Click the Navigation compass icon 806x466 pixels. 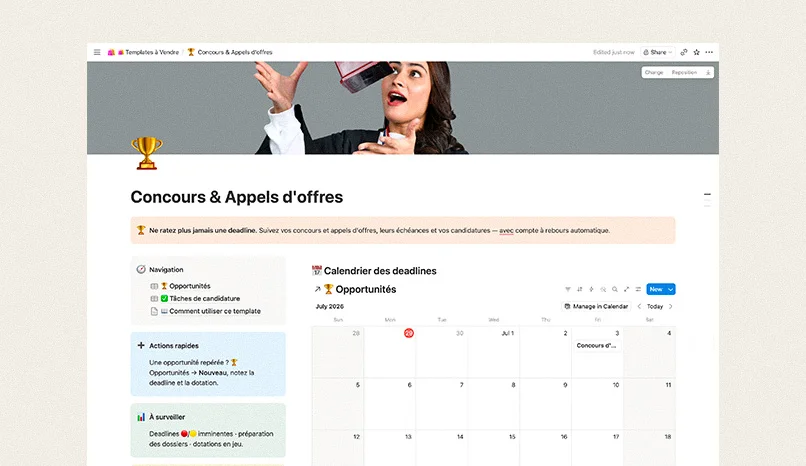click(x=141, y=269)
